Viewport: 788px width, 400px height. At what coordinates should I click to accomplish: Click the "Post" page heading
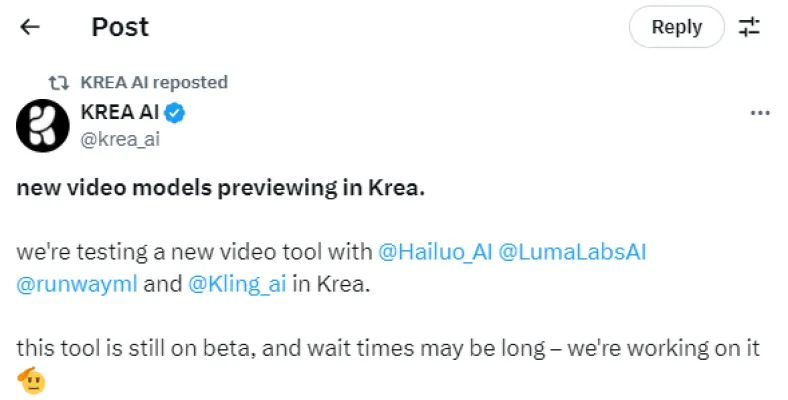(120, 27)
